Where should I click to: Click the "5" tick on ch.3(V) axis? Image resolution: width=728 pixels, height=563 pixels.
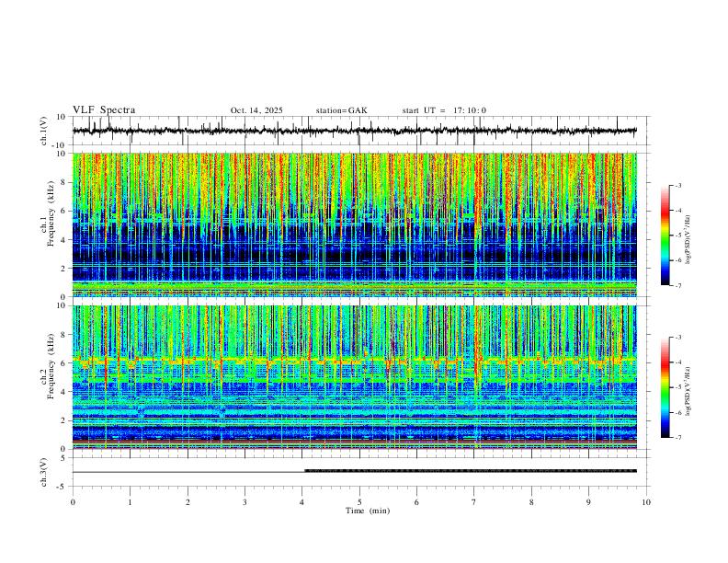click(x=63, y=458)
